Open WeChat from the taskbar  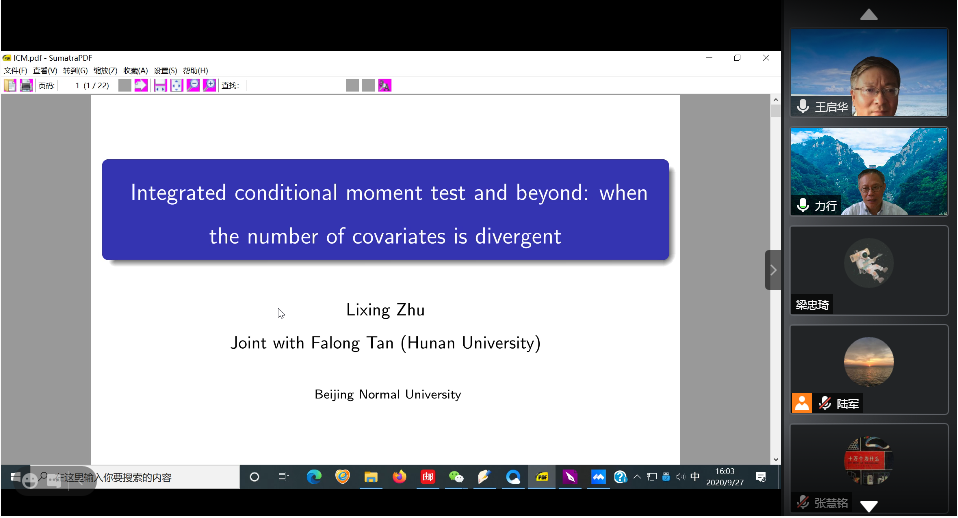coord(457,477)
